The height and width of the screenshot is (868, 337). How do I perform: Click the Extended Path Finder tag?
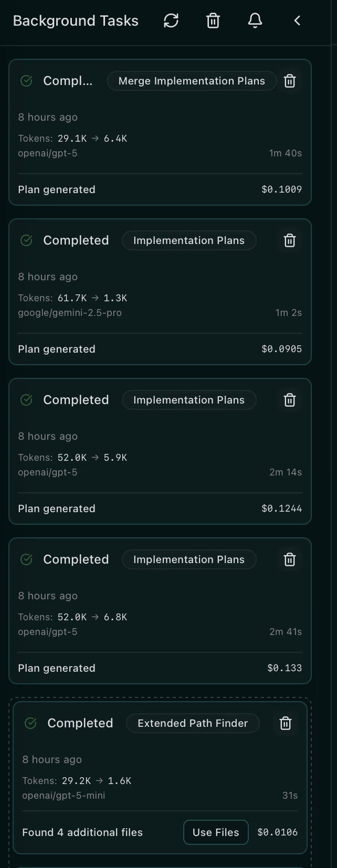click(193, 723)
